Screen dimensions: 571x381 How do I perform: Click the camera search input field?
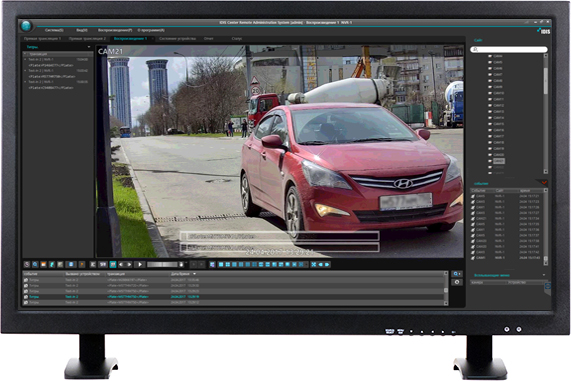coord(509,49)
